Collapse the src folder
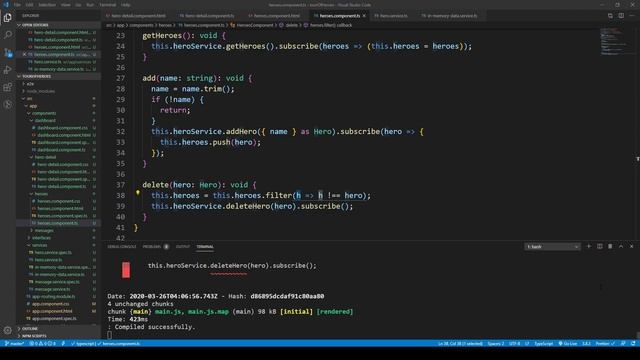This screenshot has height=360, width=640. pyautogui.click(x=29, y=98)
